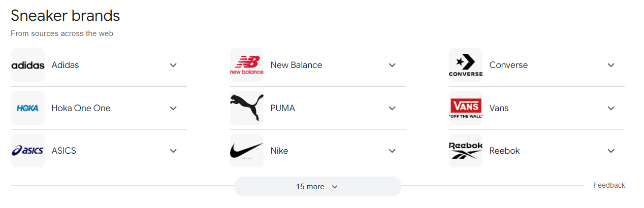644x208 pixels.
Task: Expand the Converse chevron arrow
Action: coord(611,65)
